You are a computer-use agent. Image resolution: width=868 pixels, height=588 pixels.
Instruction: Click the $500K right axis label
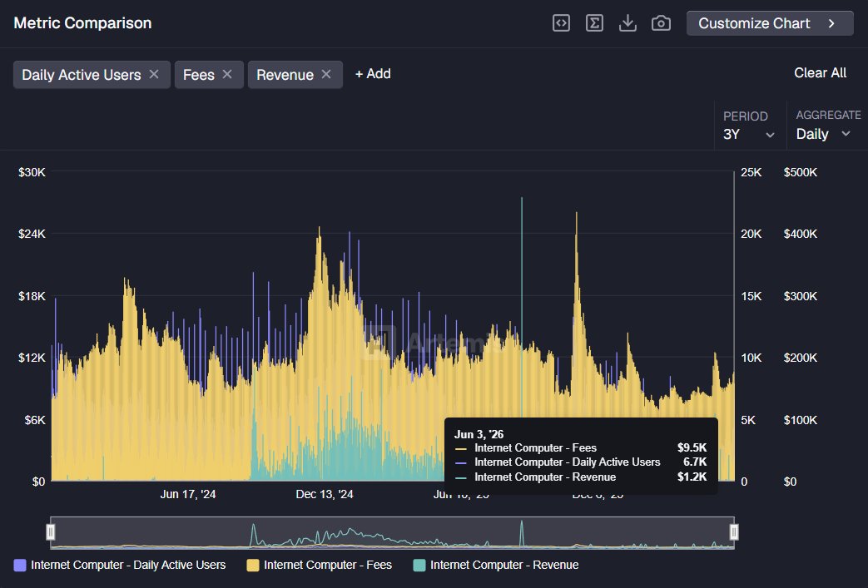point(801,172)
